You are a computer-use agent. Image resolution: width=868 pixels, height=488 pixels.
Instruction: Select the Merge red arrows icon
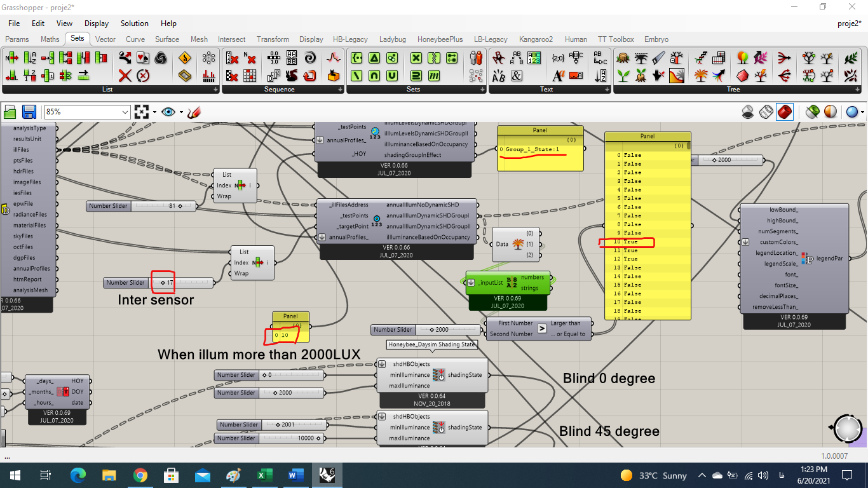click(x=784, y=58)
